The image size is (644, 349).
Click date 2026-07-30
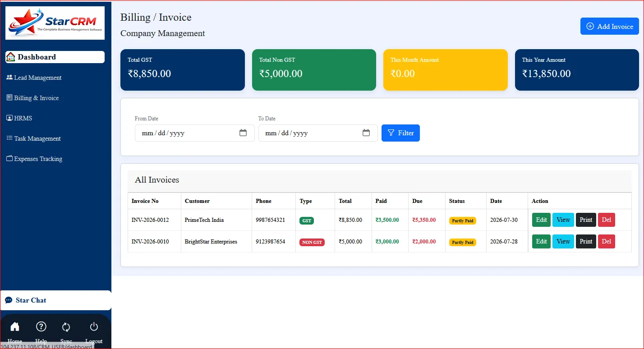click(x=504, y=220)
